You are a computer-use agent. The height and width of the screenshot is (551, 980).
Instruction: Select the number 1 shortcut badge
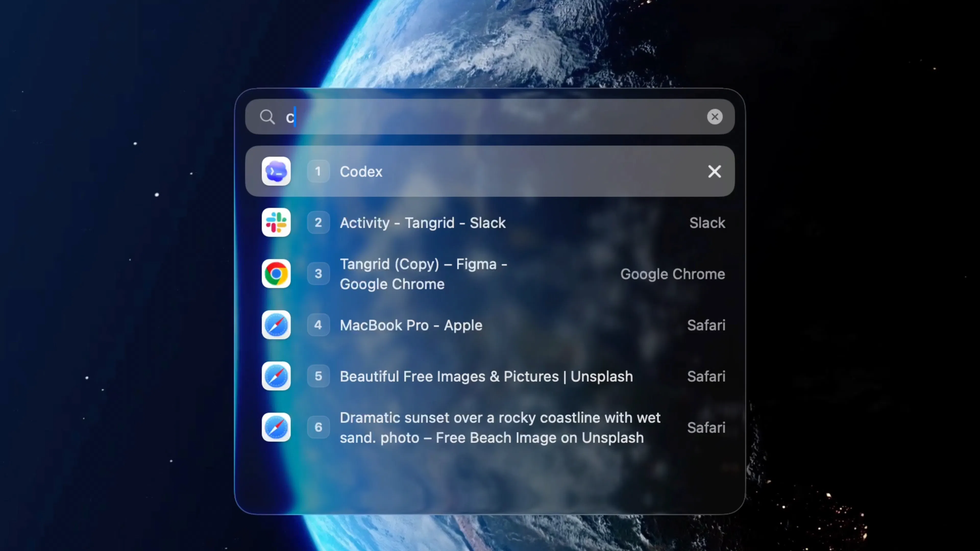(318, 171)
